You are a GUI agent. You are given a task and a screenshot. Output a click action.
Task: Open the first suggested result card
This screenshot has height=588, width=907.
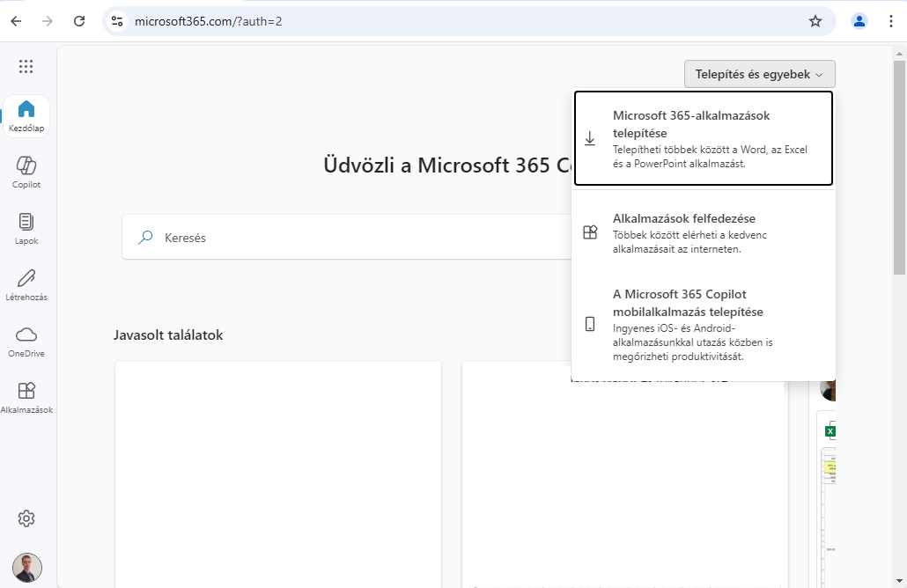(x=278, y=474)
